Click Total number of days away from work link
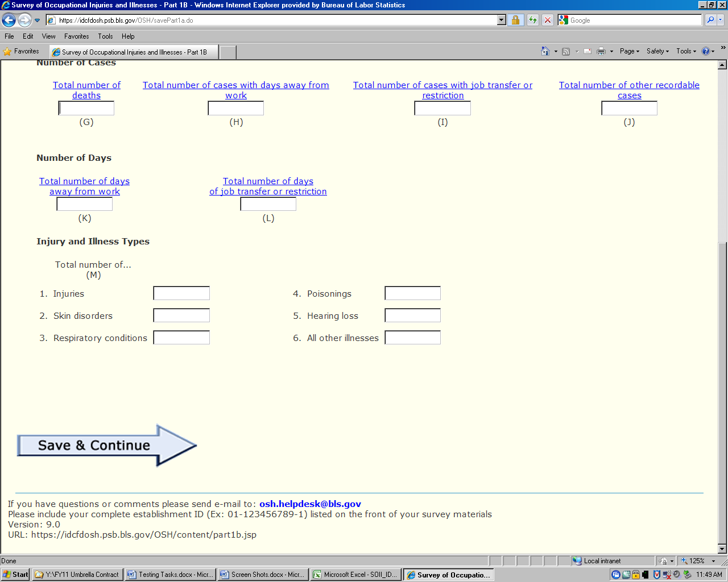The height and width of the screenshot is (582, 728). tap(84, 186)
